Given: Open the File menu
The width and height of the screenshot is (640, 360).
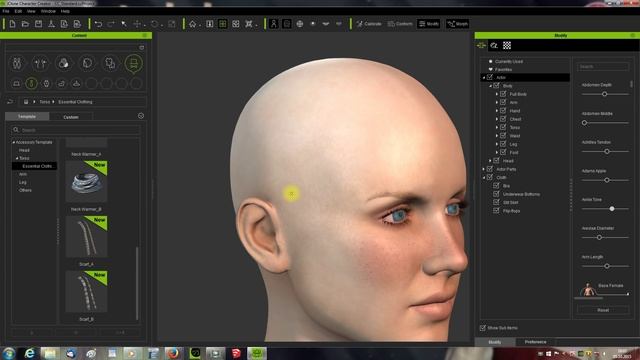Looking at the screenshot, I should click(6, 11).
